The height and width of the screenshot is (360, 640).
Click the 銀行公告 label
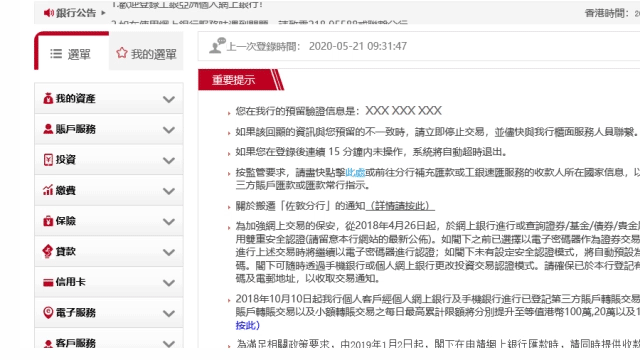coord(76,13)
